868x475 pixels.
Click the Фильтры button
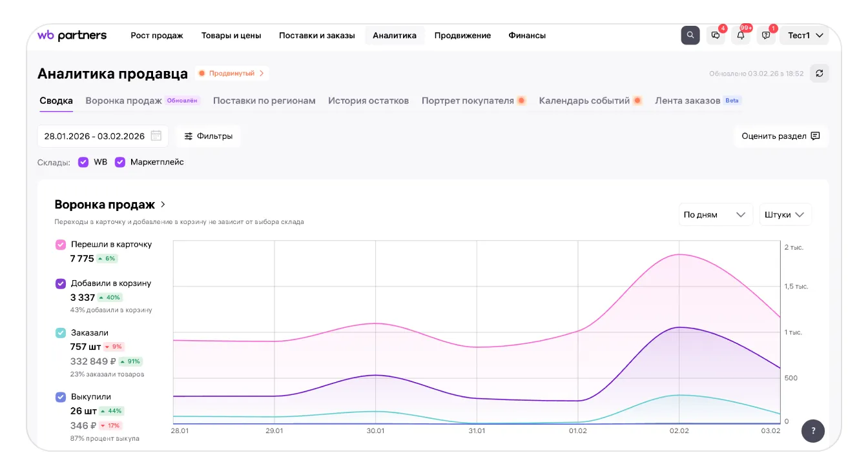point(208,136)
